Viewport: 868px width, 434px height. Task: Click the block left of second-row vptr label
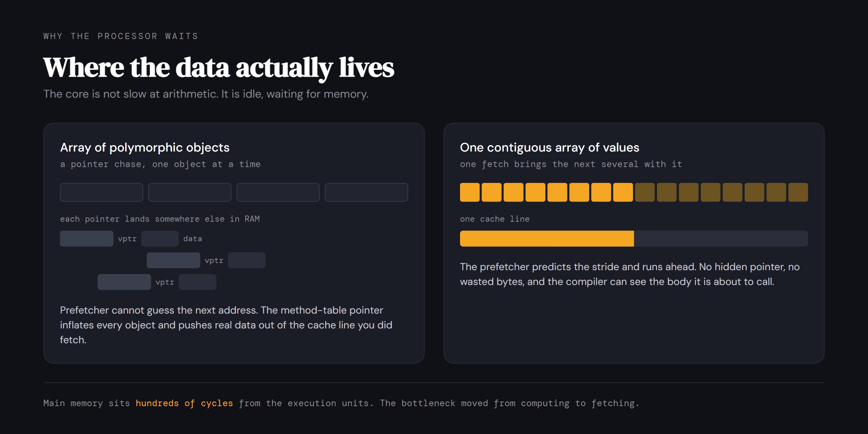pos(173,260)
